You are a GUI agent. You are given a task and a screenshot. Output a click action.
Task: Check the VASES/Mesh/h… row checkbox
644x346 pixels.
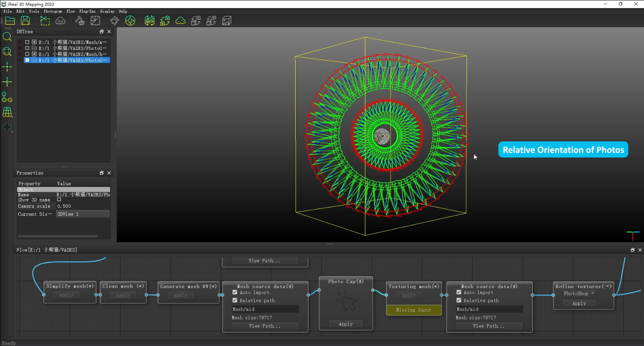tap(27, 54)
